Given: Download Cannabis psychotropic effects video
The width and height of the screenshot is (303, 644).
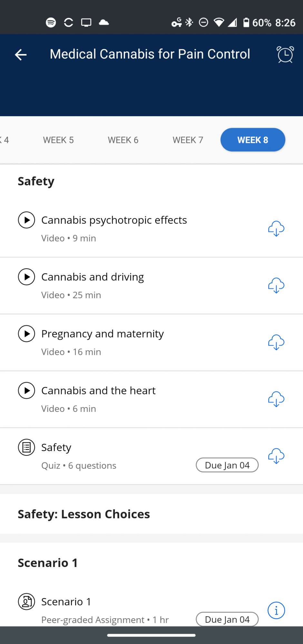Looking at the screenshot, I should point(276,229).
